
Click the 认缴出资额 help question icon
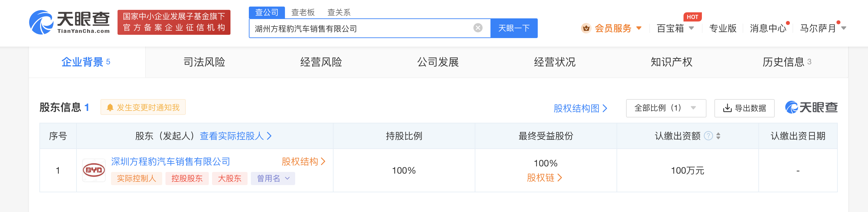(x=709, y=136)
